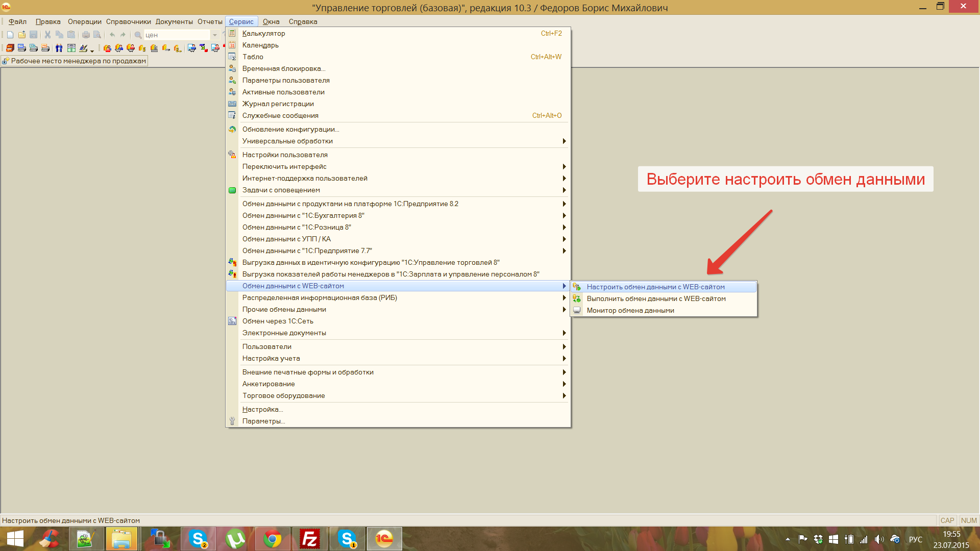Click the Обновление конфигурации icon
The height and width of the screenshot is (551, 980).
coord(232,129)
